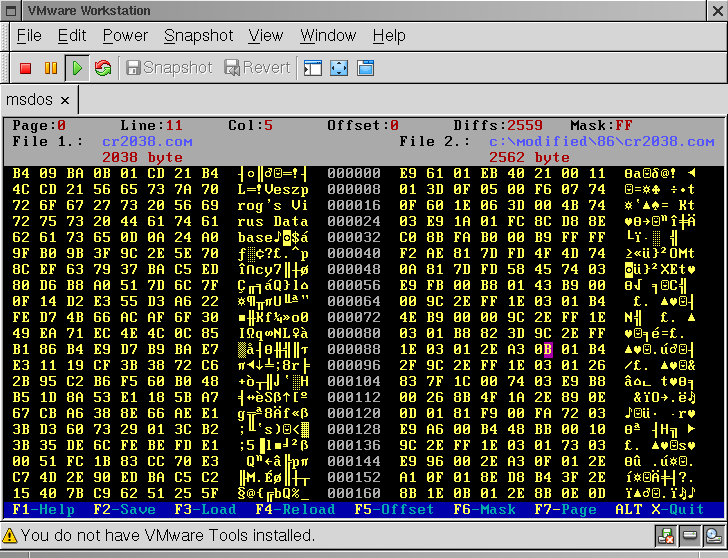Click the Line value 11
This screenshot has width=728, height=558.
point(174,126)
